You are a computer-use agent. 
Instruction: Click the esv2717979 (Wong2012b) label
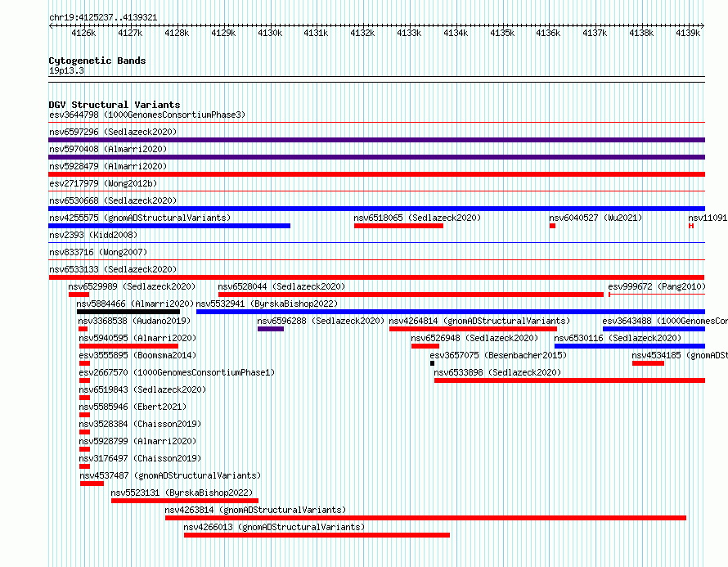[103, 183]
